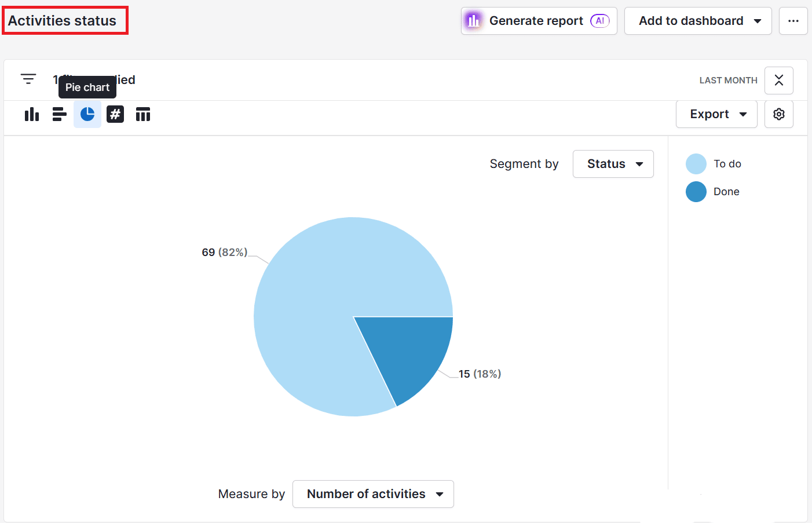This screenshot has width=812, height=523.
Task: Click the Activities status report title
Action: 63,21
